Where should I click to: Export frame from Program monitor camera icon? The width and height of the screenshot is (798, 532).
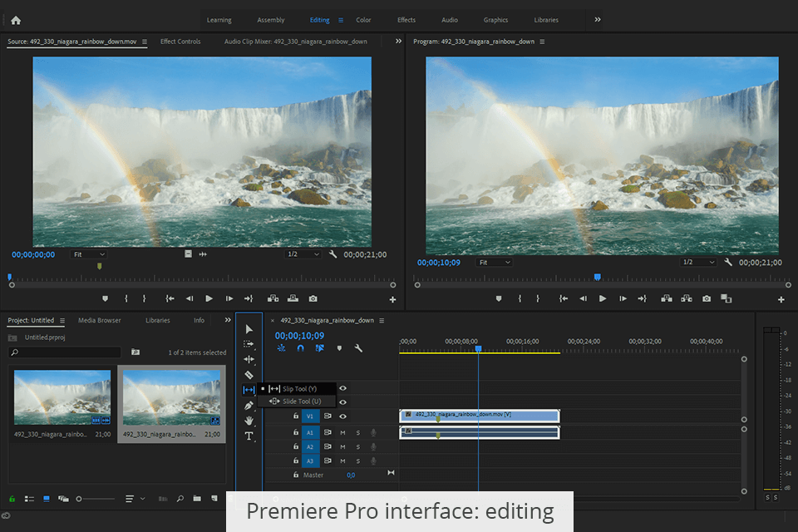[707, 299]
